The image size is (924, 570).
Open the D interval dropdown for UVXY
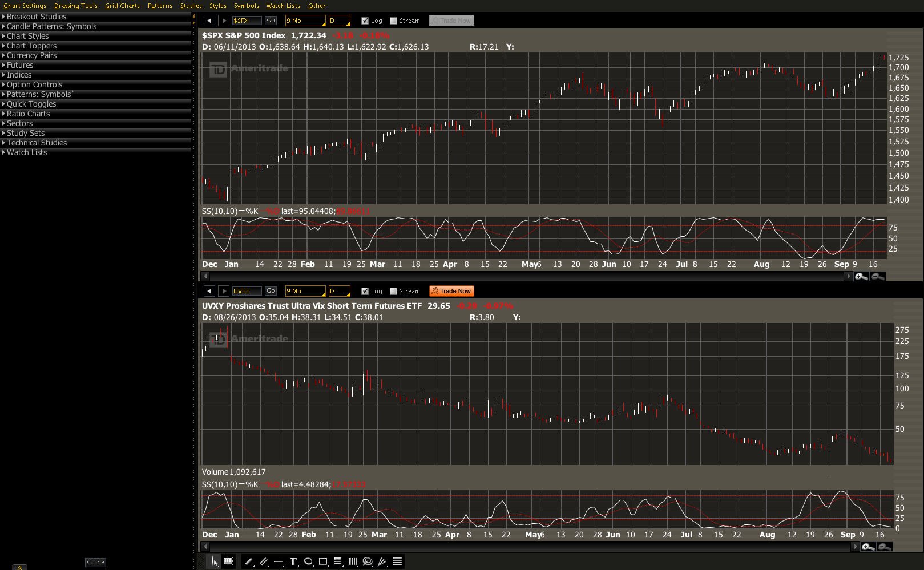pos(340,291)
